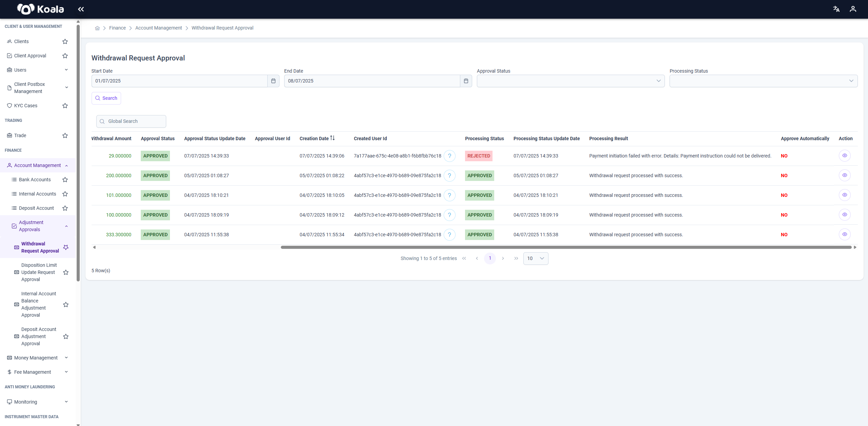This screenshot has width=868, height=426.
Task: Open the user profile icon
Action: (x=853, y=9)
